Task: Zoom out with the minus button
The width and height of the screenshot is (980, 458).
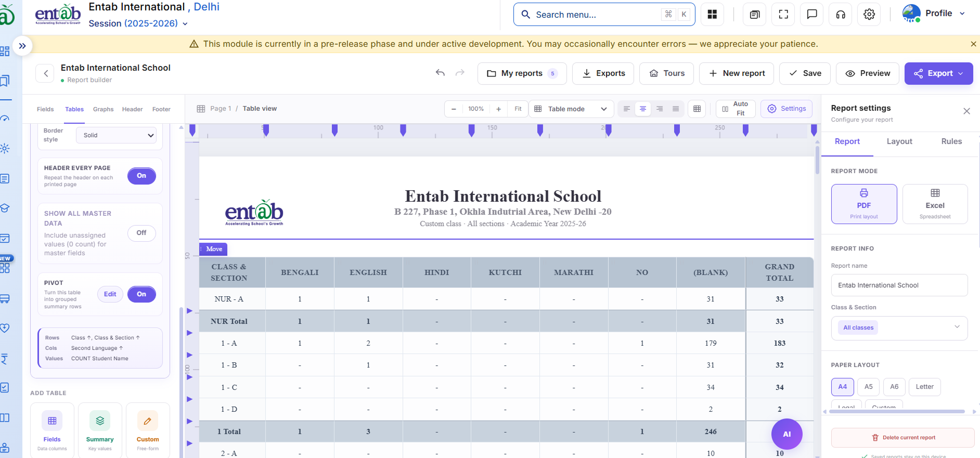Action: click(454, 109)
